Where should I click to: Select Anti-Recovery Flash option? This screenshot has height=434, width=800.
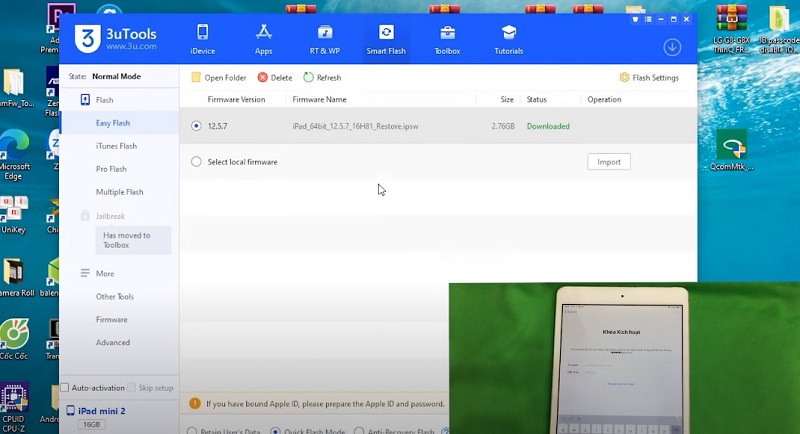(x=359, y=431)
